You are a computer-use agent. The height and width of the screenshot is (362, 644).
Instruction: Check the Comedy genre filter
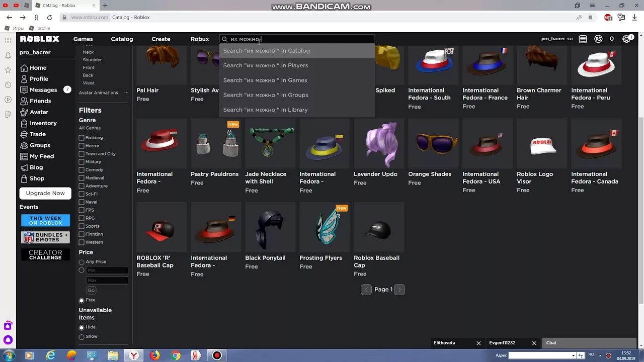click(x=82, y=170)
